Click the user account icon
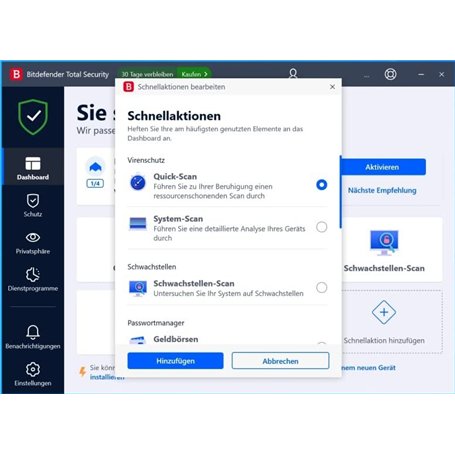This screenshot has height=455, width=455. point(293,74)
